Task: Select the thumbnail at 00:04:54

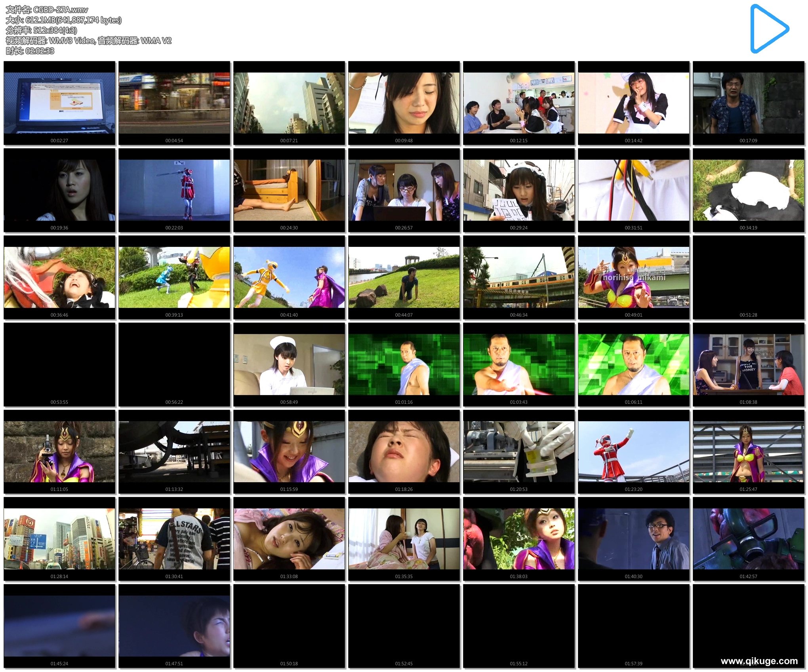Action: click(x=174, y=103)
